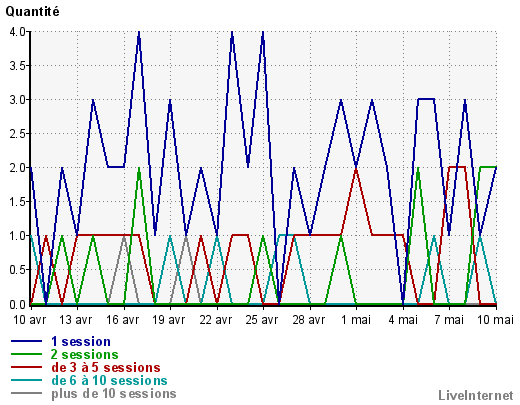
Task: Click the '28 avr' date label
Action: tap(308, 320)
